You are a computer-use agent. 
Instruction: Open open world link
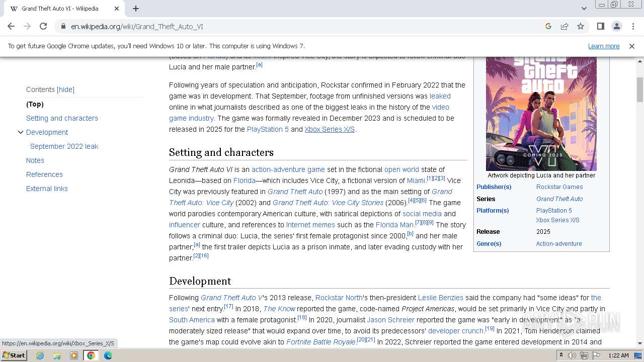(x=401, y=169)
